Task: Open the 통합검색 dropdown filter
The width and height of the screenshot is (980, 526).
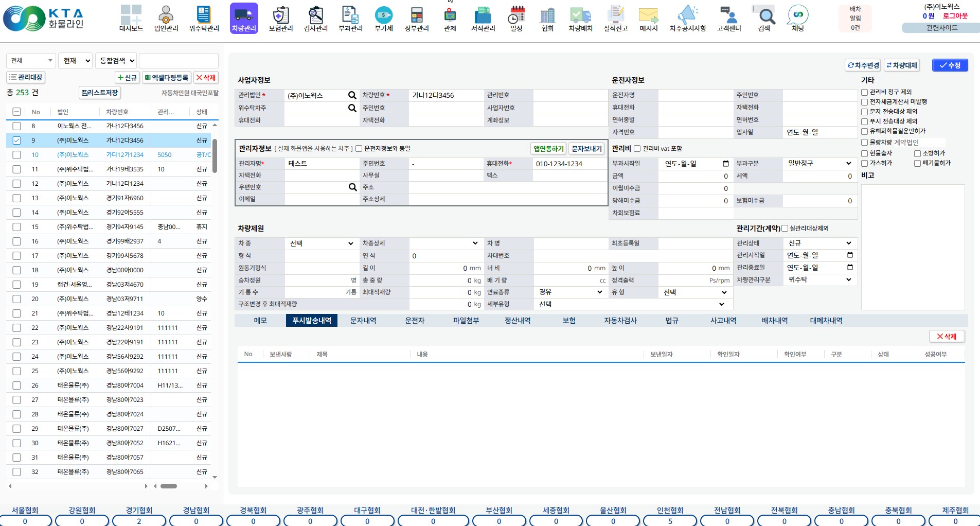Action: 117,61
